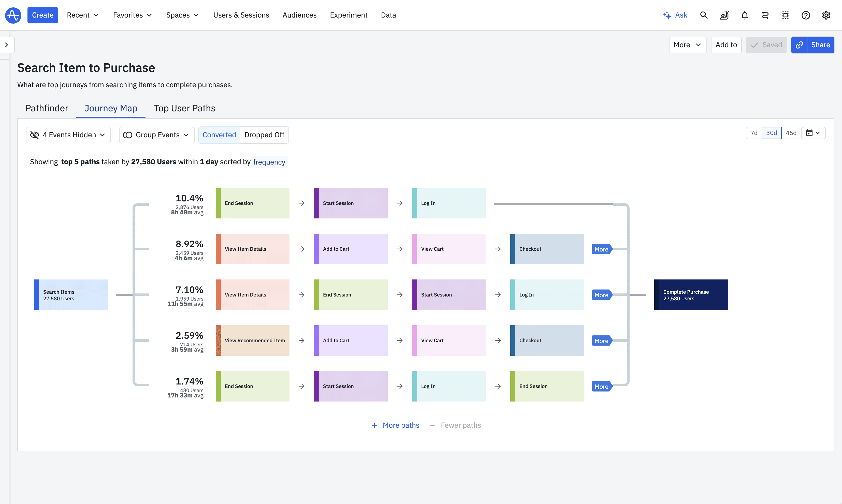Click the plus icon of More paths

tap(374, 425)
